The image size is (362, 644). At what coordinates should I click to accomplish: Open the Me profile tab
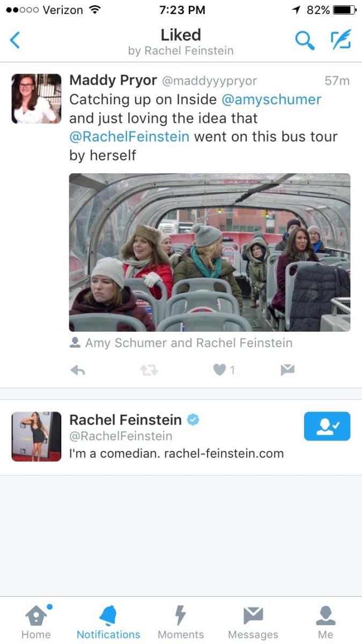point(326,623)
